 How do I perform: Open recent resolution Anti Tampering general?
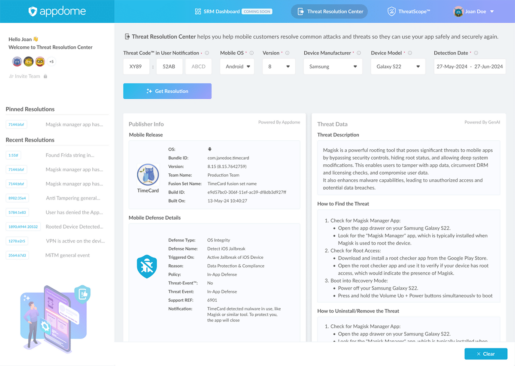pyautogui.click(x=57, y=198)
